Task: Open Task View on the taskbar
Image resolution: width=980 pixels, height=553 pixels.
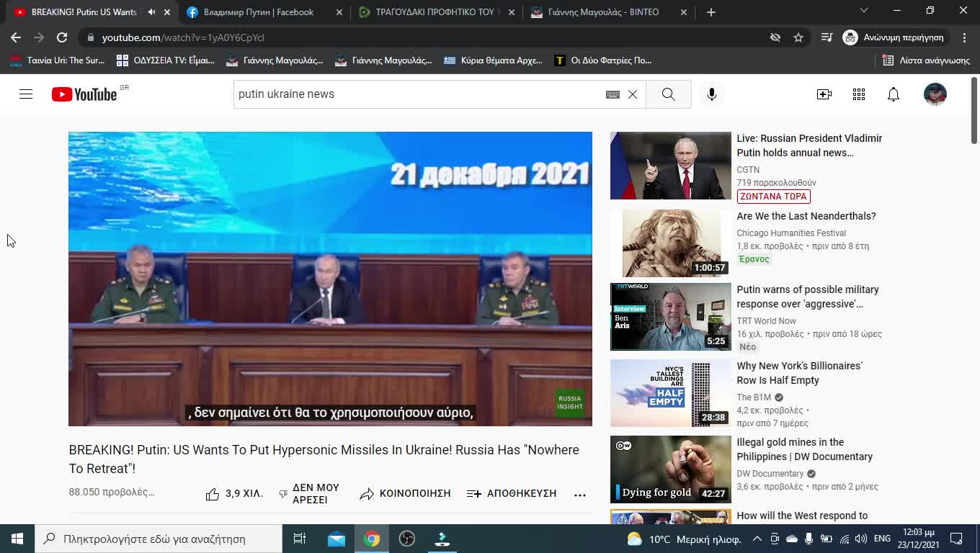Action: point(300,539)
